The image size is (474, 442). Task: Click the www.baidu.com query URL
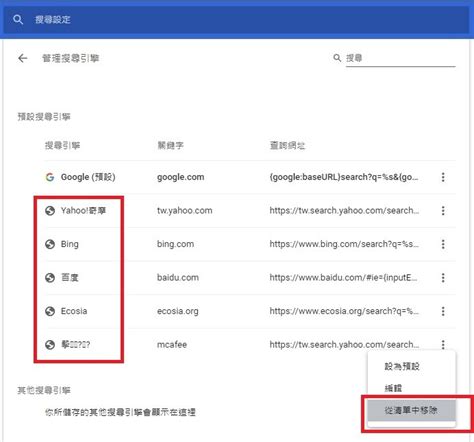pyautogui.click(x=343, y=278)
